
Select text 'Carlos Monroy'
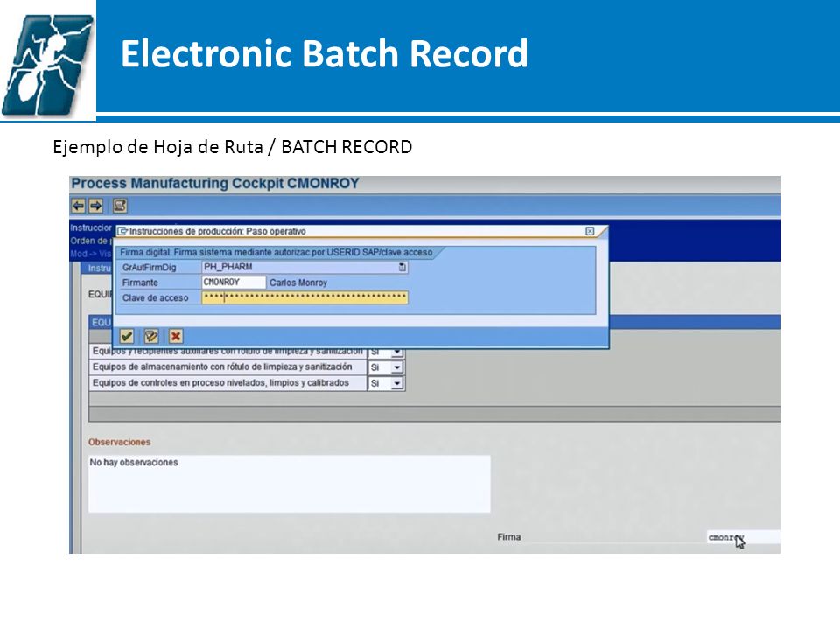click(297, 283)
